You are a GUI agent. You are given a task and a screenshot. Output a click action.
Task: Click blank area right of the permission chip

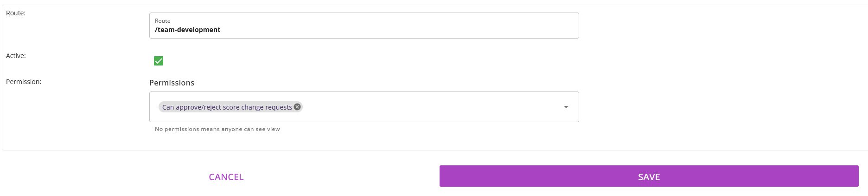(x=427, y=107)
